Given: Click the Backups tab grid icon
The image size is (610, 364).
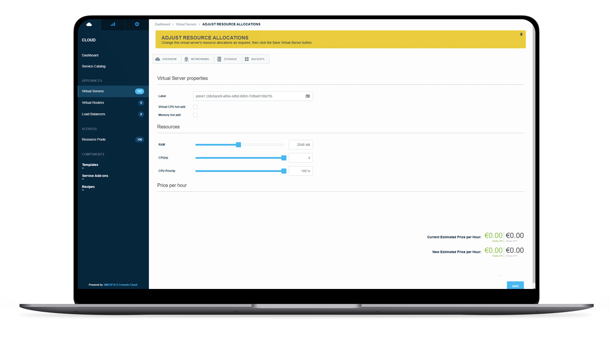Looking at the screenshot, I should [246, 59].
